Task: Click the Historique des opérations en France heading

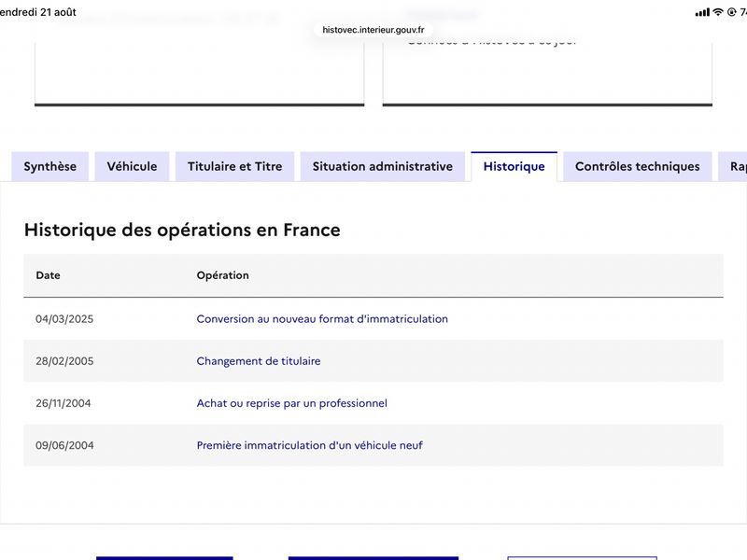Action: (182, 230)
